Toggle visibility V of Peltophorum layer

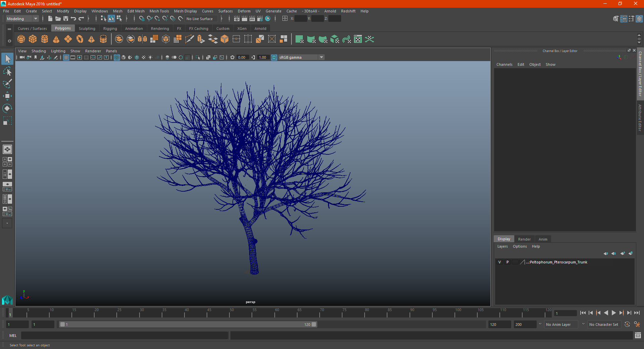point(499,262)
